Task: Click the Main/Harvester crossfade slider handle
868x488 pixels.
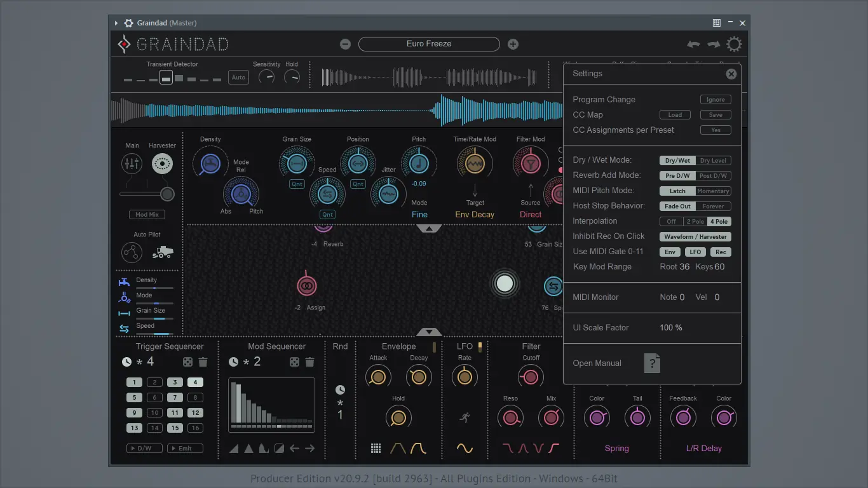Action: [x=167, y=194]
